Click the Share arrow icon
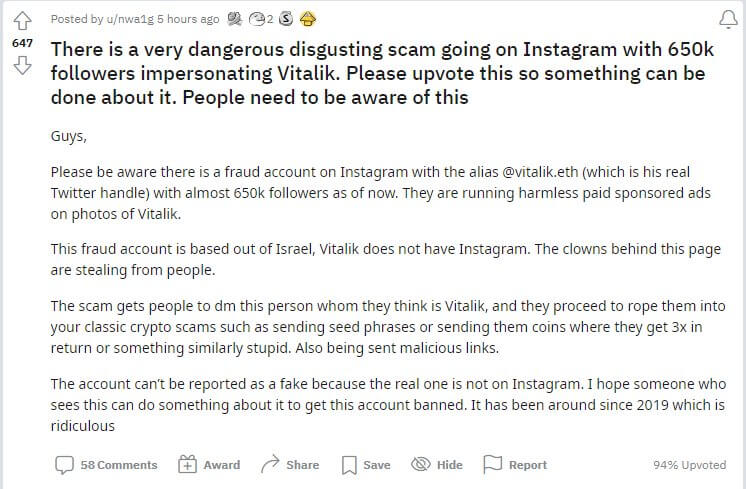 point(270,464)
